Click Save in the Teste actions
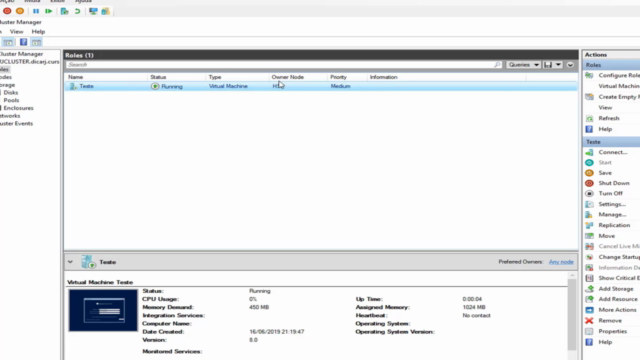Viewport: 640px width, 360px height. [x=605, y=173]
